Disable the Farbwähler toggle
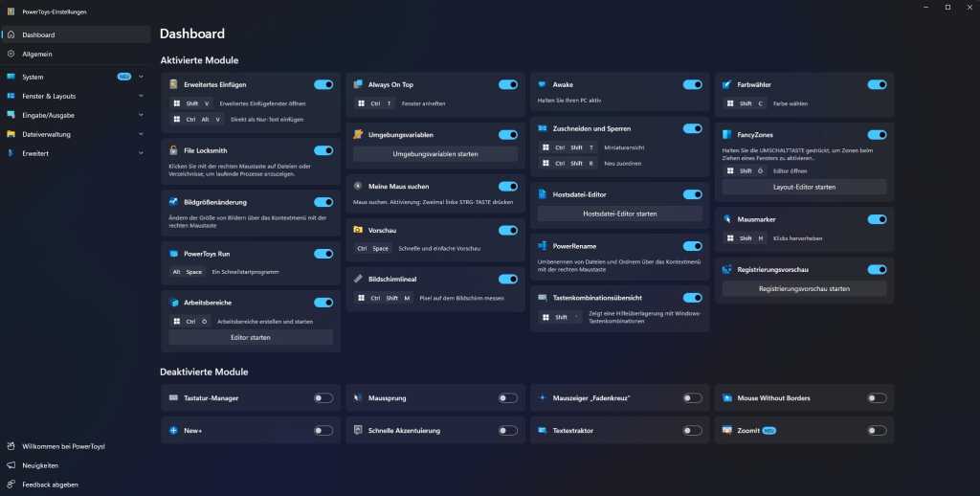Screen dimensions: 980x496 (x=877, y=84)
